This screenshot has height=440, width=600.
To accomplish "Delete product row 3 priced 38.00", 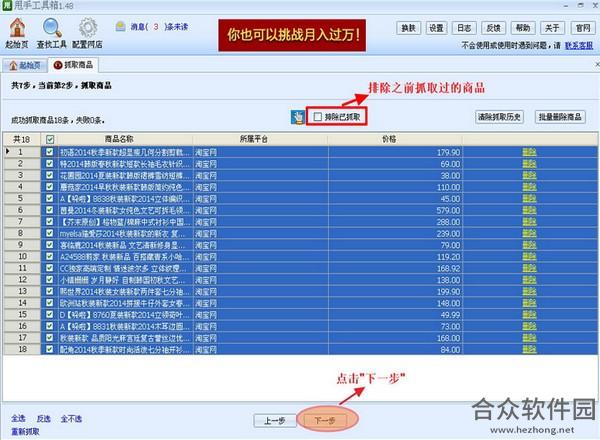I will coord(529,176).
